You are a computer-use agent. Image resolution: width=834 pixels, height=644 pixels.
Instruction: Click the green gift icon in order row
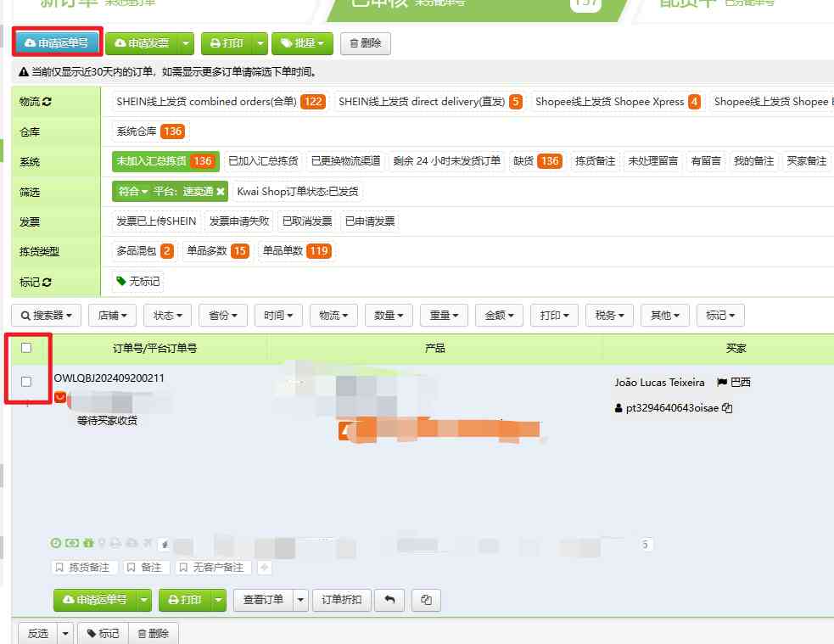coord(87,543)
